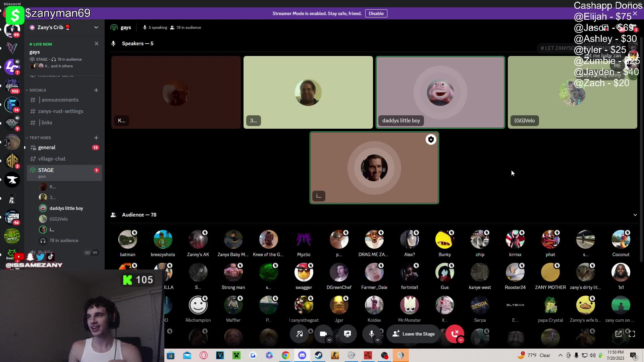Screen dimensions: 644x362
Task: Open Mr.Monster audience avatar
Action: (409, 305)
